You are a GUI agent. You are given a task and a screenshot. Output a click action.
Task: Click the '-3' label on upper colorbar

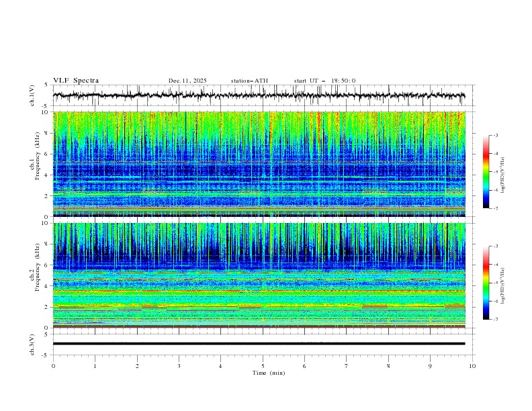coord(495,135)
